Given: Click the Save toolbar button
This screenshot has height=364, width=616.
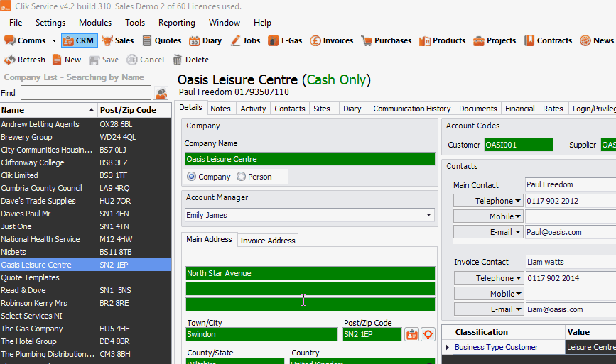Looking at the screenshot, I should coord(104,60).
